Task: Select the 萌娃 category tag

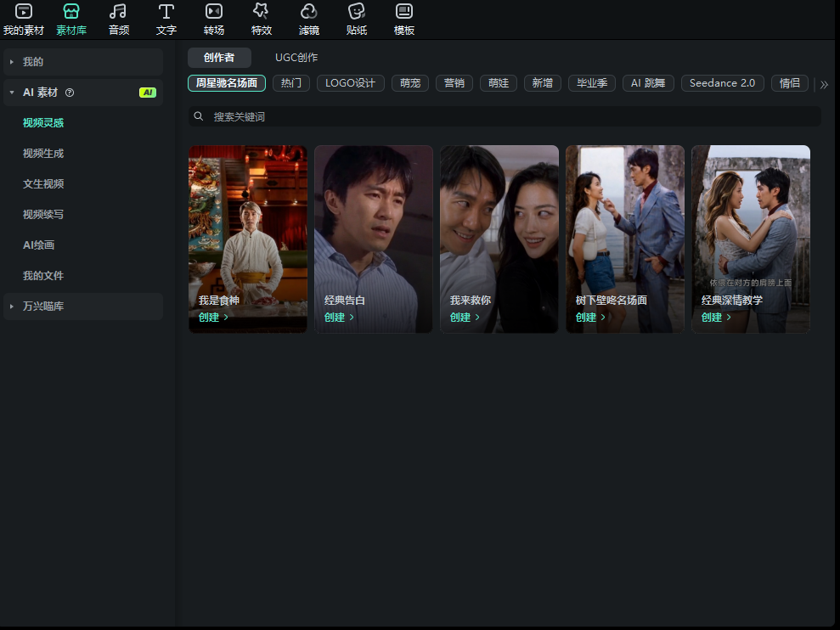Action: tap(499, 83)
